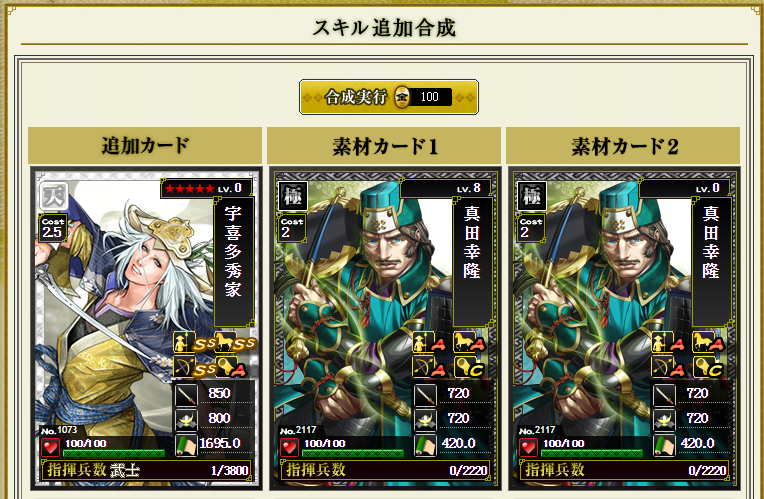Click the green HP bar on 素材カード1
The height and width of the screenshot is (499, 764).
353,453
